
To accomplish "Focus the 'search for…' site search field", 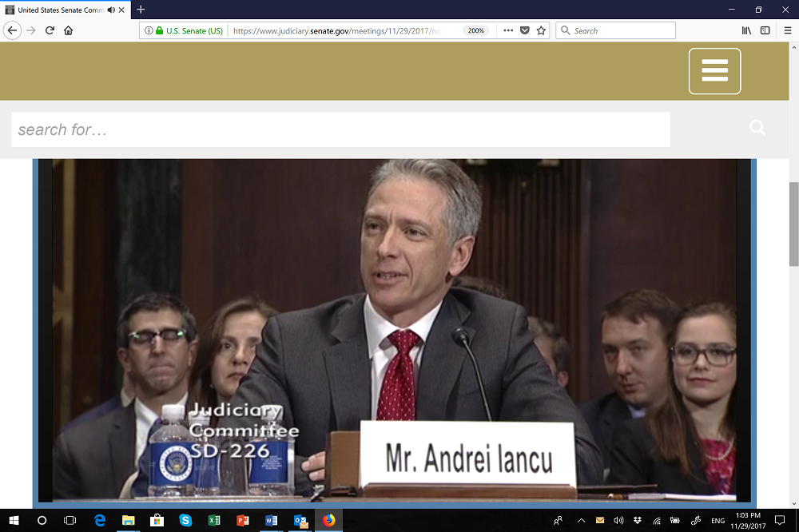I will tap(340, 129).
